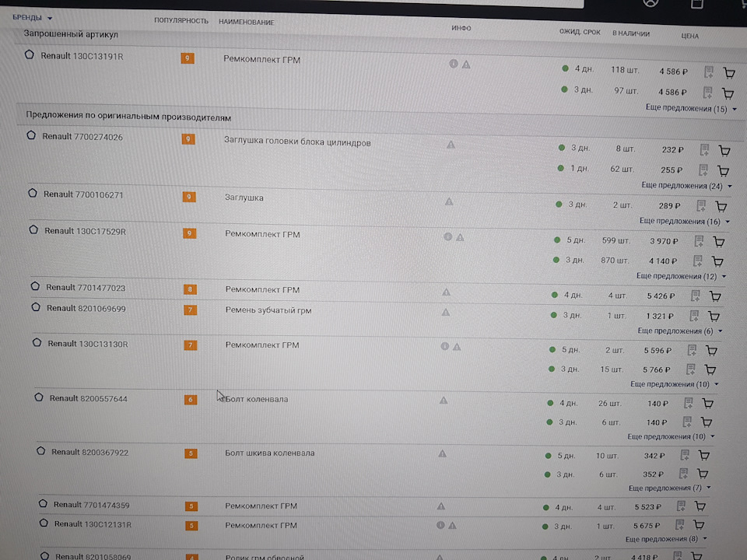
Task: Expand Еще предложения (16)
Action: (685, 222)
